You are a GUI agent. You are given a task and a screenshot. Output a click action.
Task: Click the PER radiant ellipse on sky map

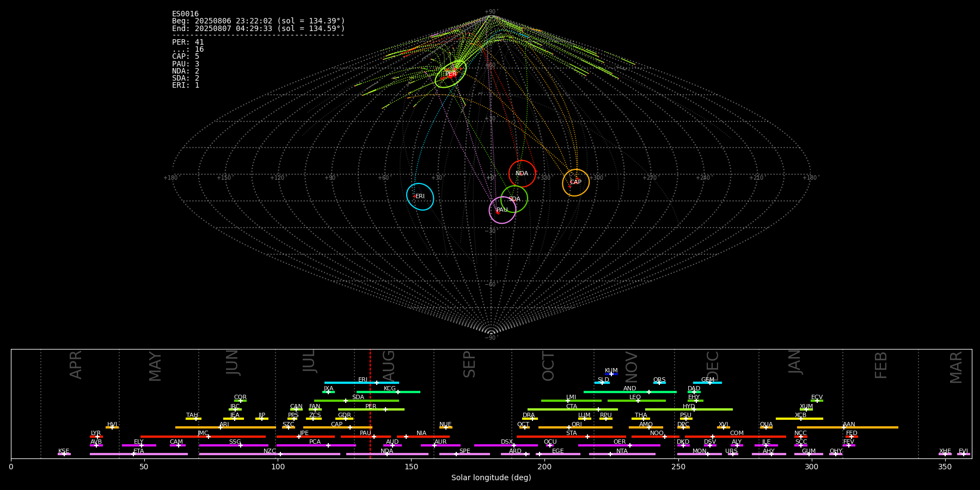coord(451,74)
